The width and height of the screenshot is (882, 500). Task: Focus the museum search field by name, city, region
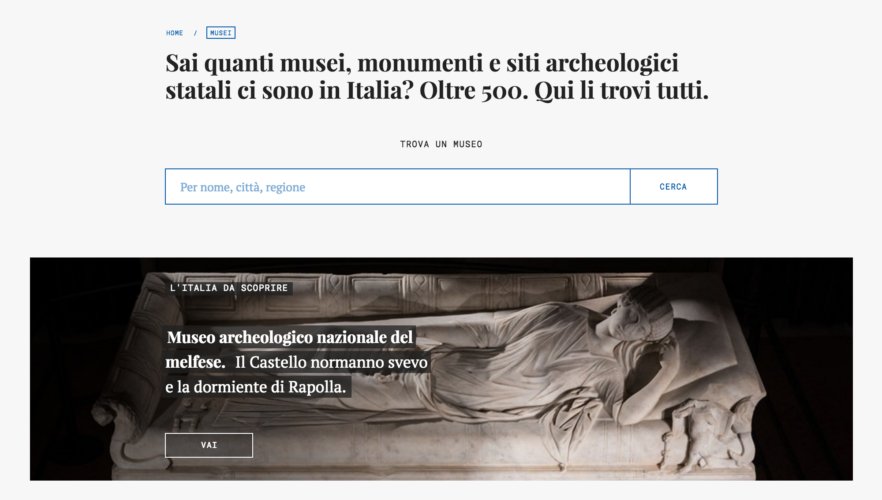pos(398,187)
